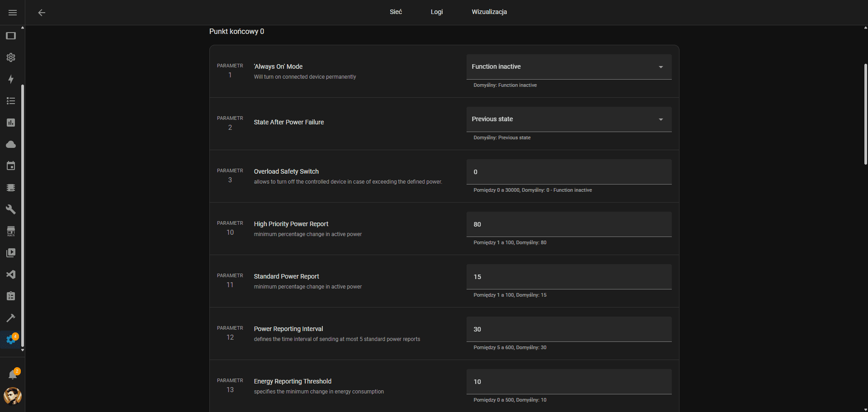Image resolution: width=868 pixels, height=412 pixels.
Task: Open the hamburger sidebar menu
Action: [12, 13]
